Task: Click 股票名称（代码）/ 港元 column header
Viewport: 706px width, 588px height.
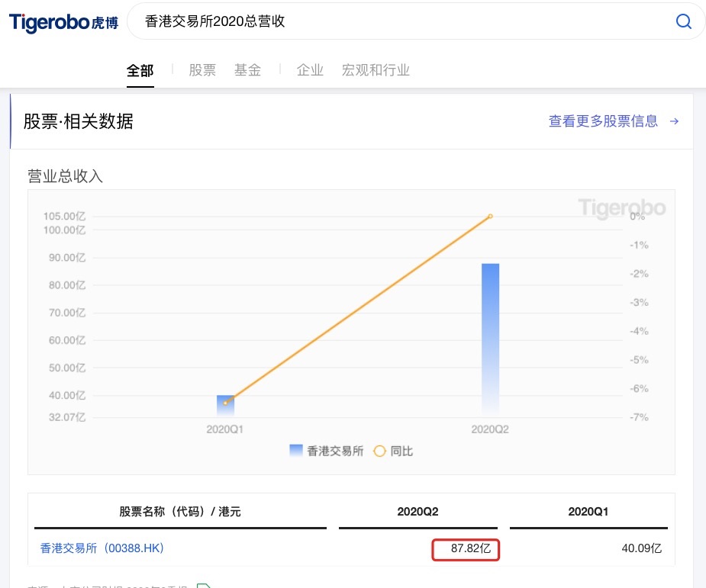Action: (x=180, y=512)
